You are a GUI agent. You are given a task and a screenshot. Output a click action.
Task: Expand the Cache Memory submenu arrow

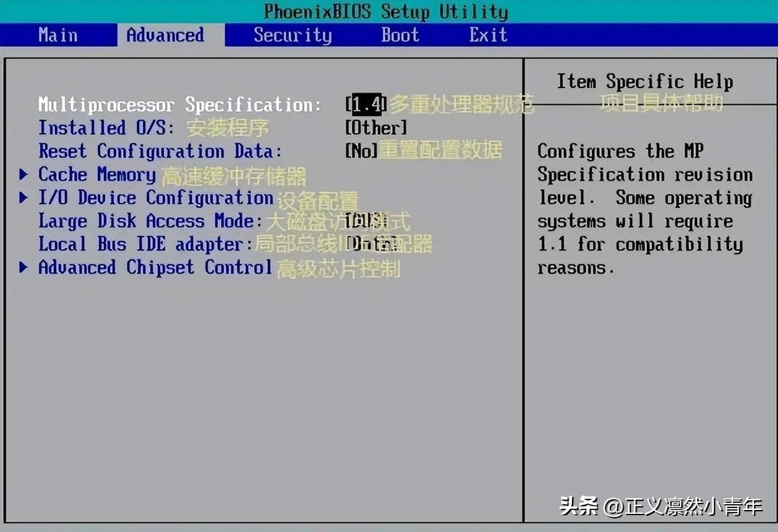coord(24,174)
